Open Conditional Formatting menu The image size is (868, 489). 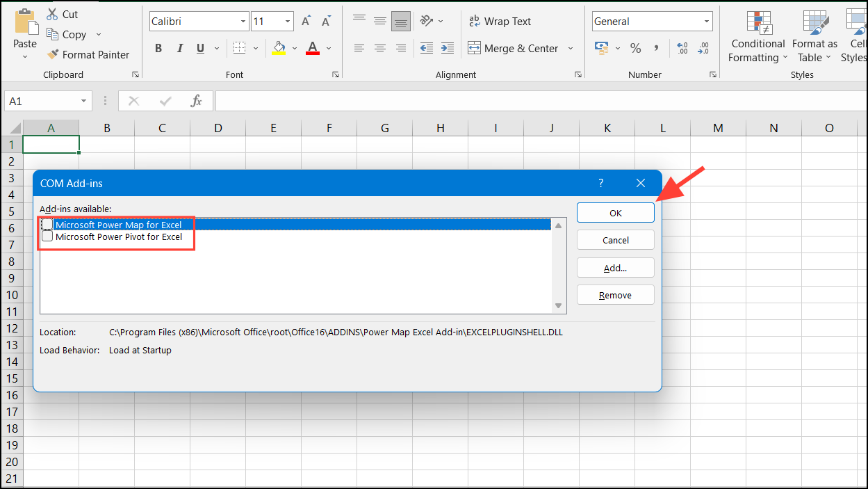click(758, 36)
